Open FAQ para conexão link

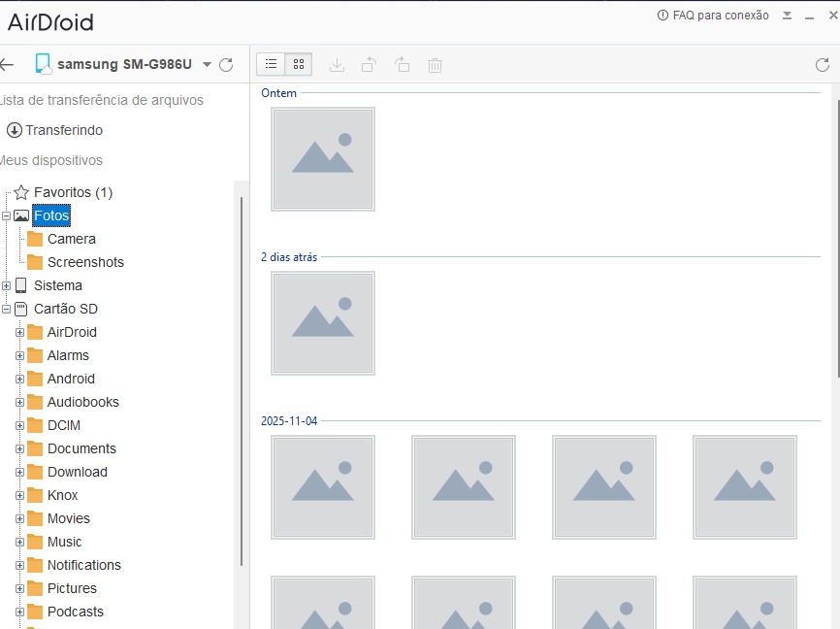(x=713, y=16)
